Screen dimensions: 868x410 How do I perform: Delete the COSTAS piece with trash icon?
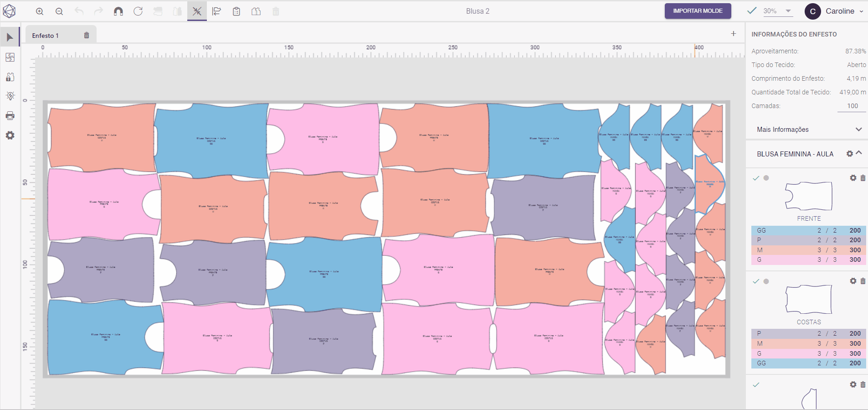point(863,281)
